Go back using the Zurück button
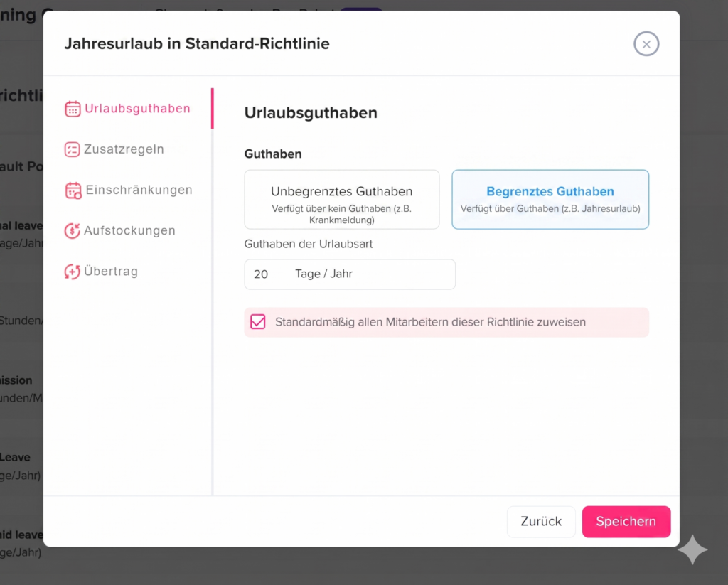728x585 pixels. (541, 521)
